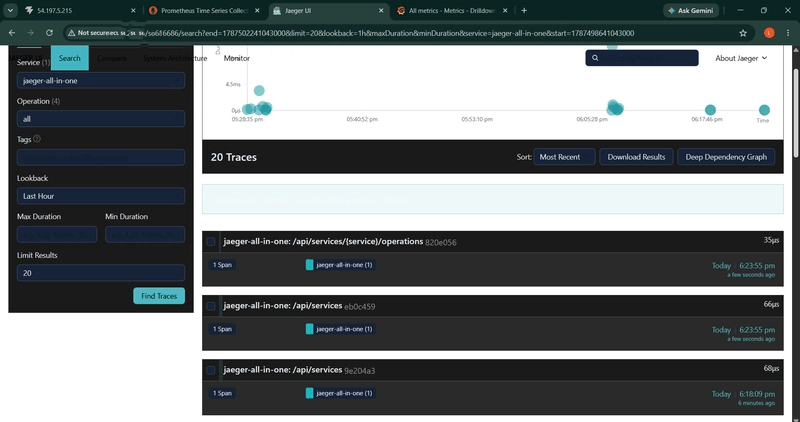The image size is (800, 422).
Task: Open the Chrome profile avatar
Action: [769, 33]
